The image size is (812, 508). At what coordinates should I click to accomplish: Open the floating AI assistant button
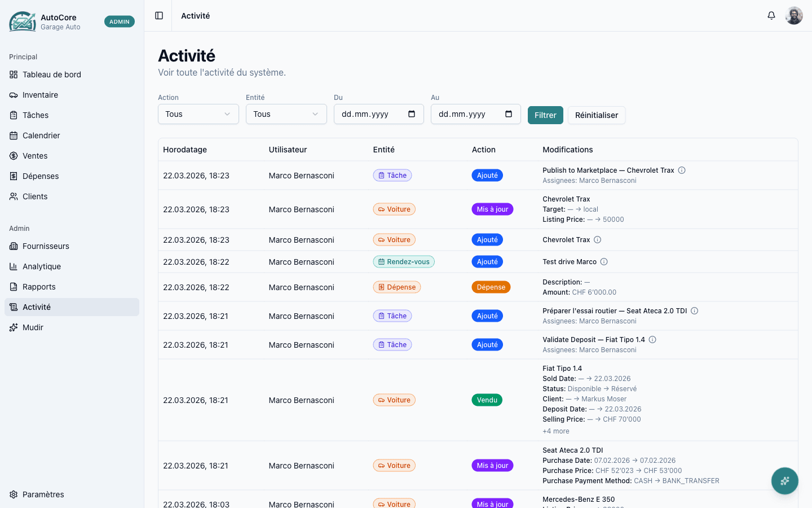coord(784,481)
